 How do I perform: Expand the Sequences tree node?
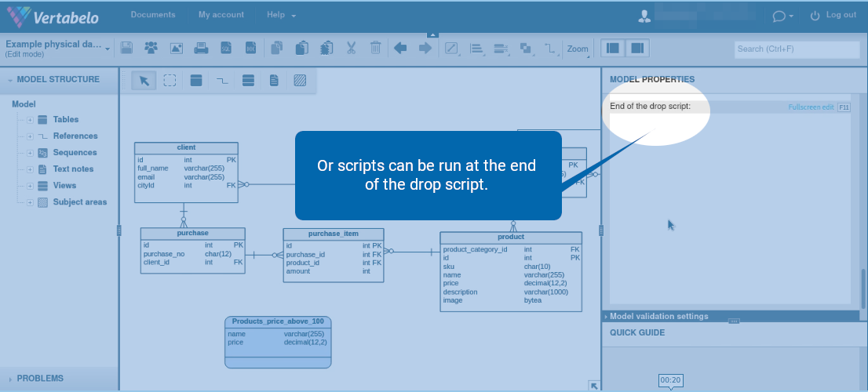tap(30, 153)
